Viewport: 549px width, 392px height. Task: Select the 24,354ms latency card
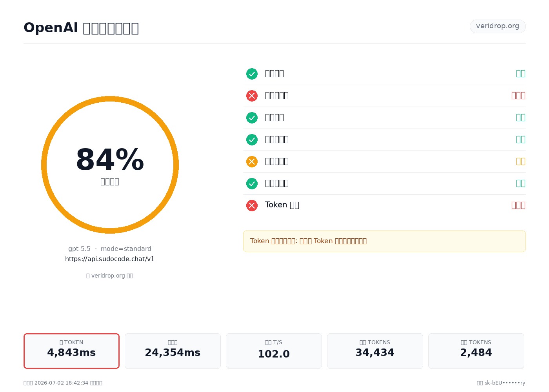[x=173, y=351]
